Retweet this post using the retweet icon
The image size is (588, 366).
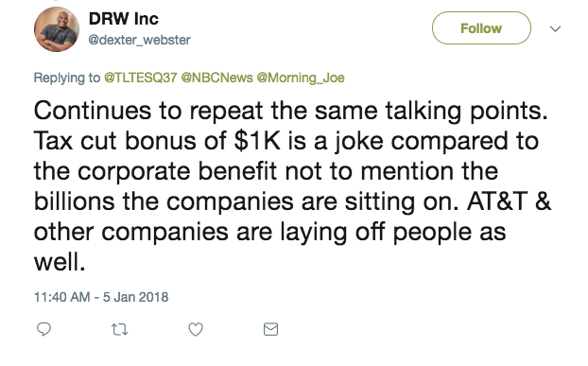coord(120,330)
